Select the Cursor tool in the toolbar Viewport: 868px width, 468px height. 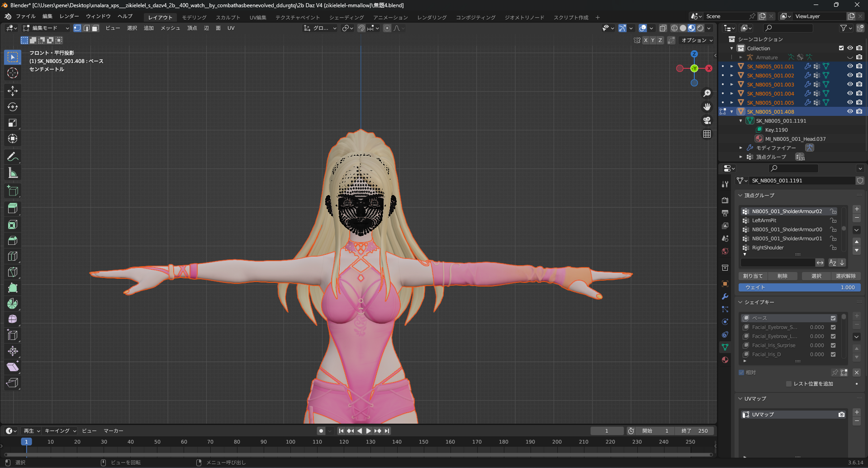[13, 73]
